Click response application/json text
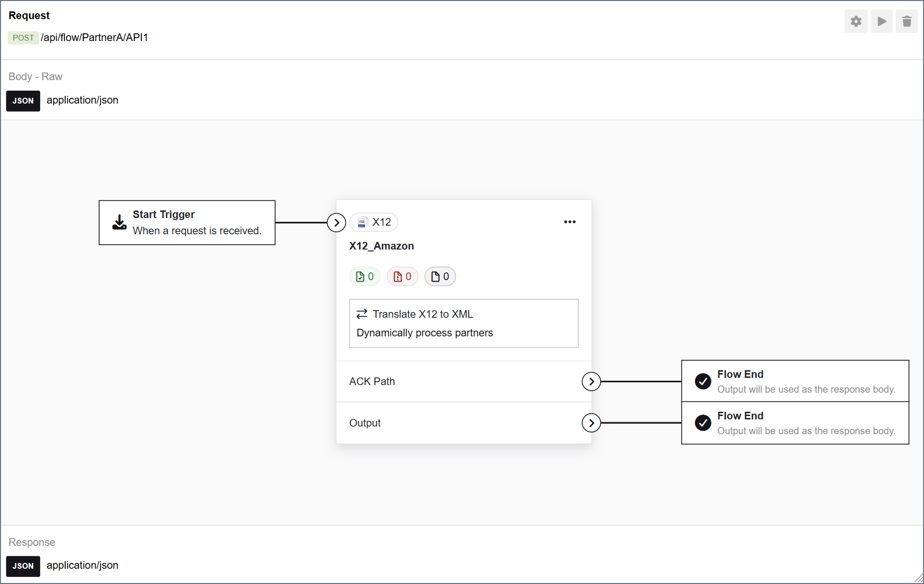924x584 pixels. 82,565
